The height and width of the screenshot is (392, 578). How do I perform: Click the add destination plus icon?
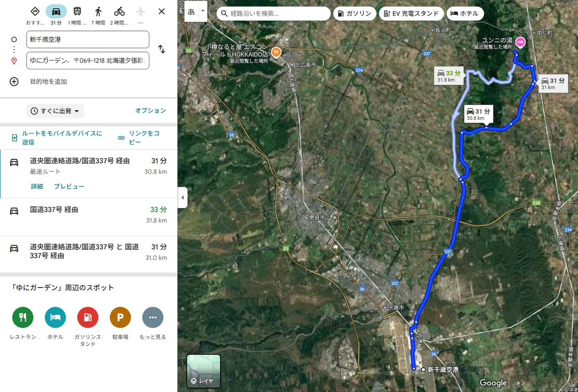[14, 81]
